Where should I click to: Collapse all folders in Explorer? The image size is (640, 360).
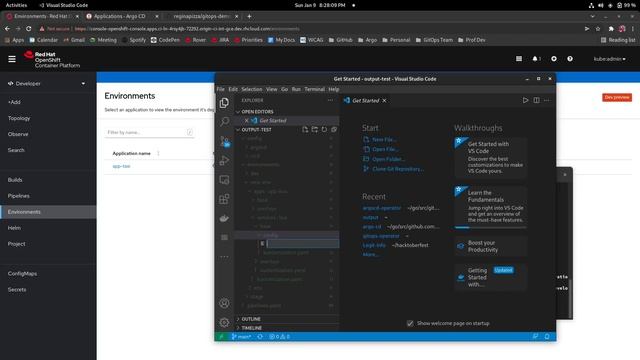tap(334, 129)
